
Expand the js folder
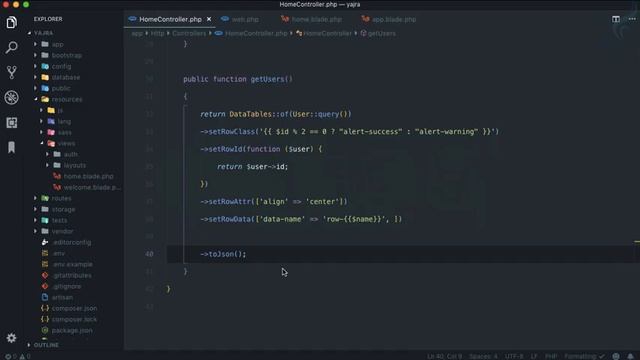(x=51, y=110)
